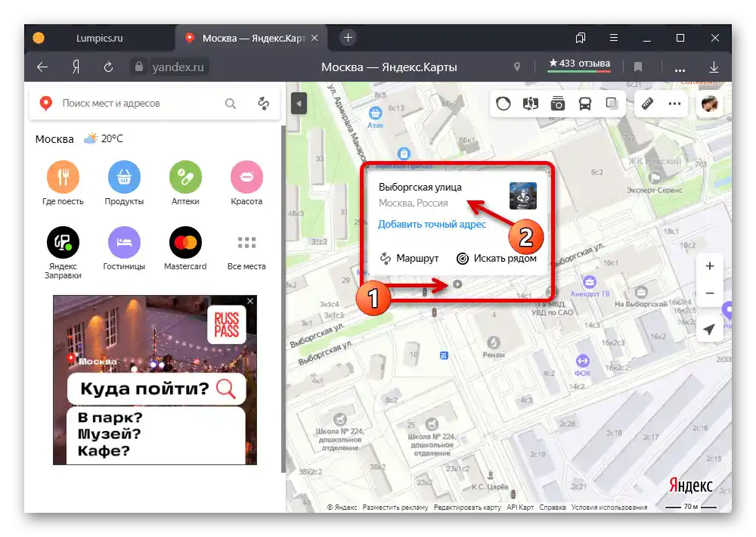Image resolution: width=756 pixels, height=537 pixels.
Task: Toggle public transport bus layer
Action: point(585,104)
